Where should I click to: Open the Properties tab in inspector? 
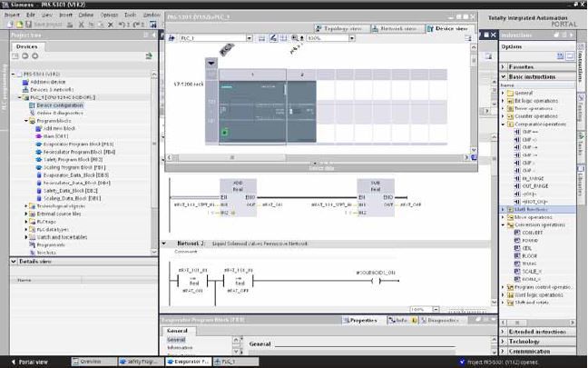(x=359, y=321)
